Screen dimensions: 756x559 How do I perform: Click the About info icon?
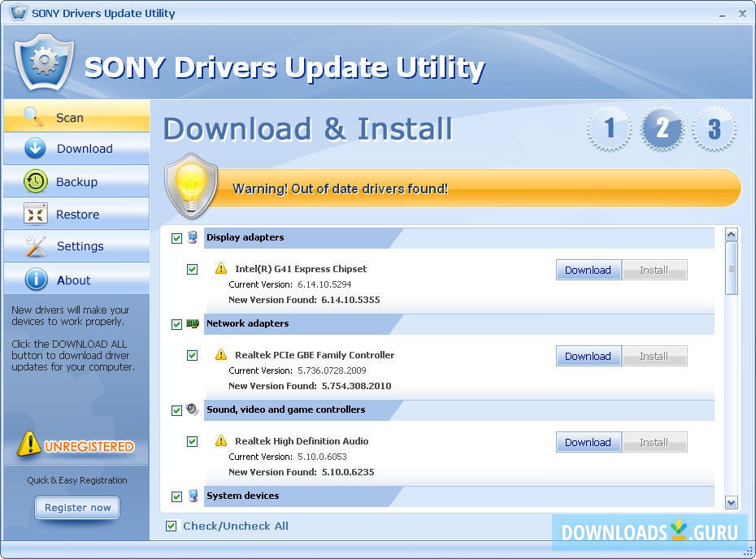(36, 279)
